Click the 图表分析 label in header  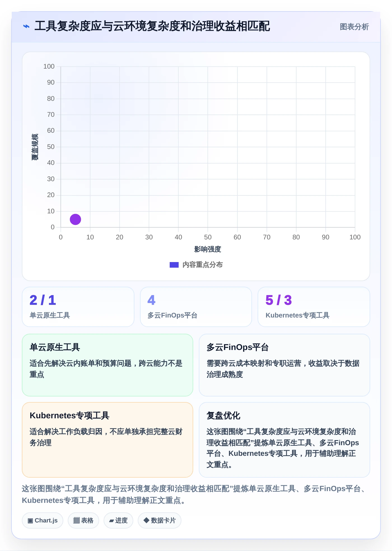click(x=354, y=27)
